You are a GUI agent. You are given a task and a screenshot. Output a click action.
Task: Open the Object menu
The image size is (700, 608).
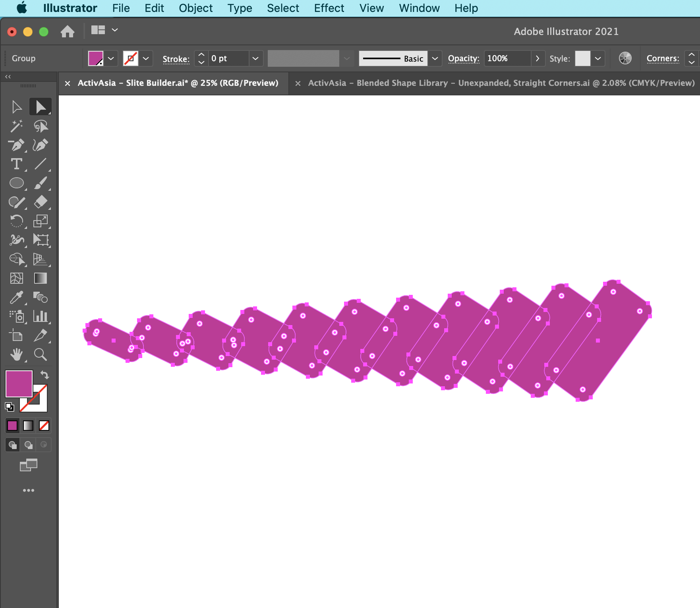point(195,8)
